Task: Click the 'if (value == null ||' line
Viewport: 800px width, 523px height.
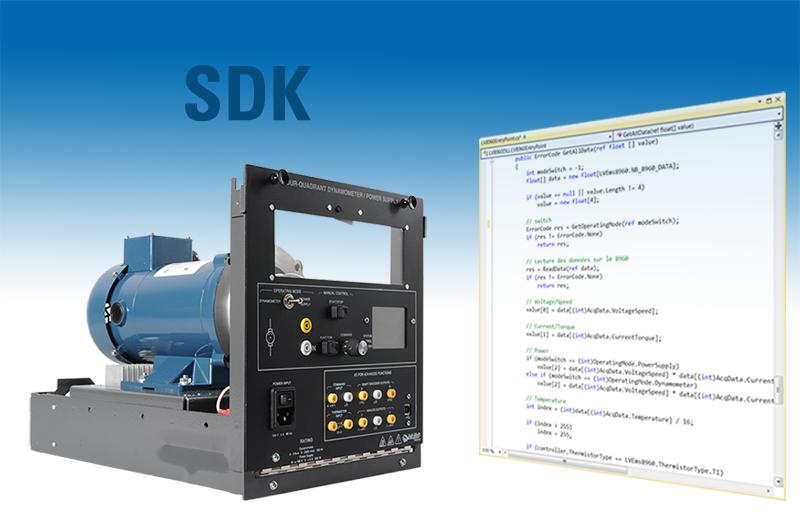Action: click(x=585, y=192)
